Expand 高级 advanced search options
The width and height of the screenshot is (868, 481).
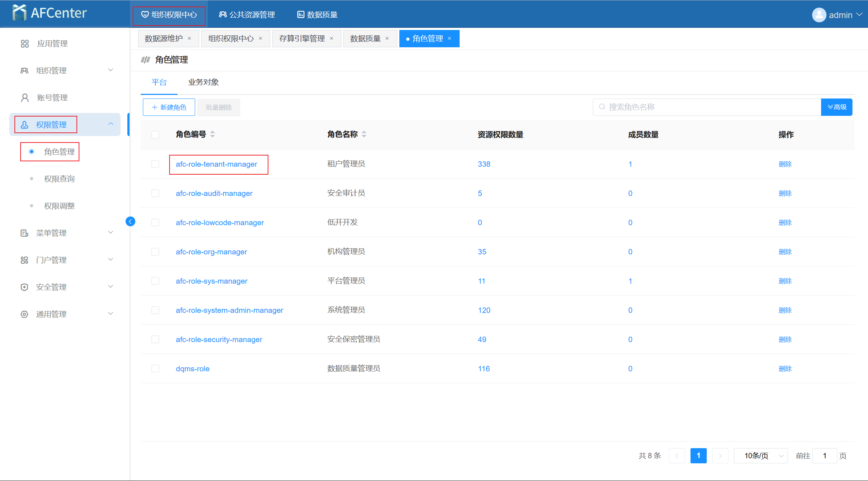tap(836, 107)
